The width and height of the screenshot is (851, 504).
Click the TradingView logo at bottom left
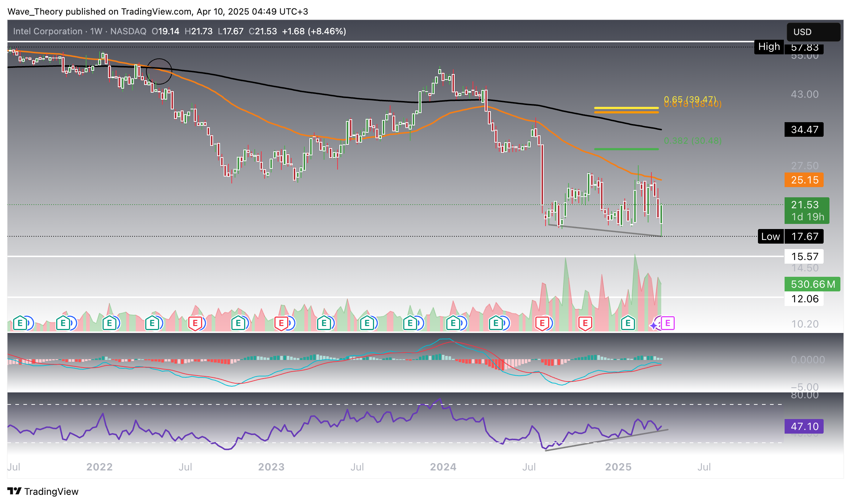(43, 491)
